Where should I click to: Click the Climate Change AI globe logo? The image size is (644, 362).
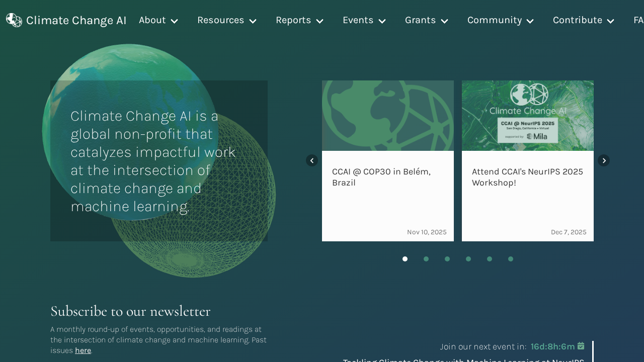[14, 20]
